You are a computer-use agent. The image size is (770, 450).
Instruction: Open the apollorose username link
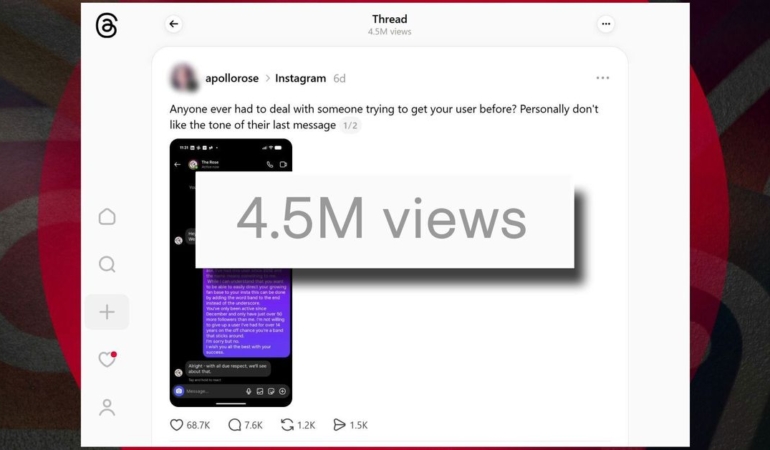pyautogui.click(x=232, y=78)
